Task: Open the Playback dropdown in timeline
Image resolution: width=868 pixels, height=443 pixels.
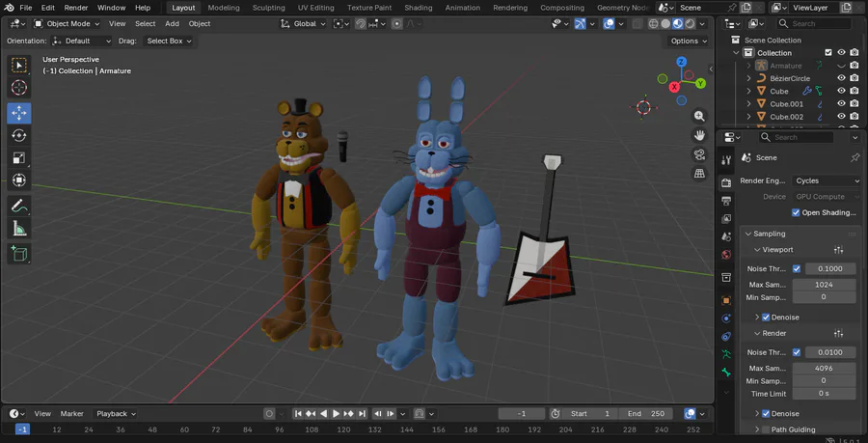Action: pyautogui.click(x=116, y=414)
